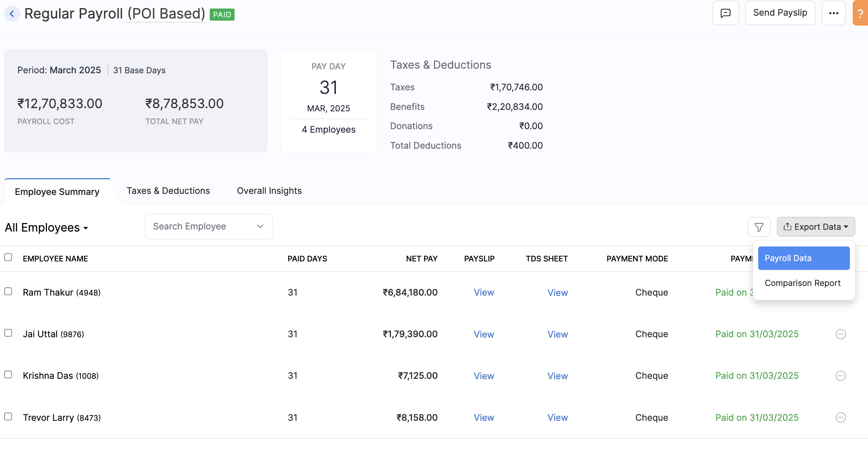Viewport: 868px width, 456px height.
Task: Open the Overall Insights tab
Action: tap(269, 191)
